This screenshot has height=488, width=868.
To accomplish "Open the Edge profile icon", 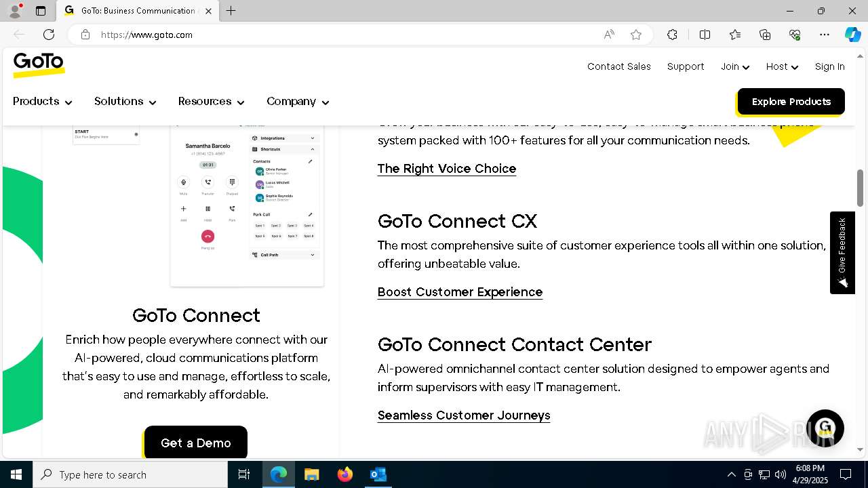I will (14, 11).
